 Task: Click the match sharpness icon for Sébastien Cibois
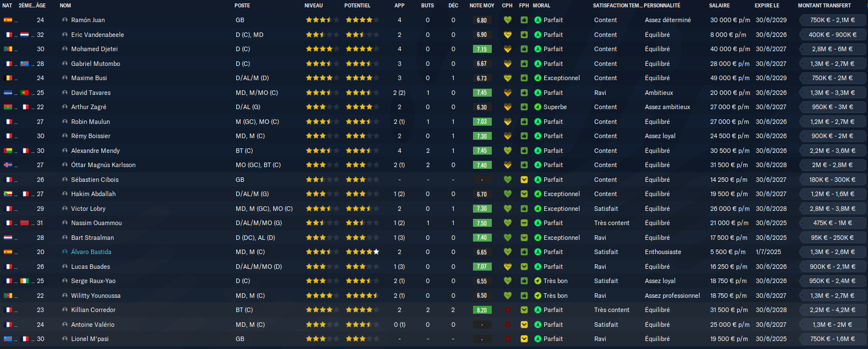click(x=524, y=180)
